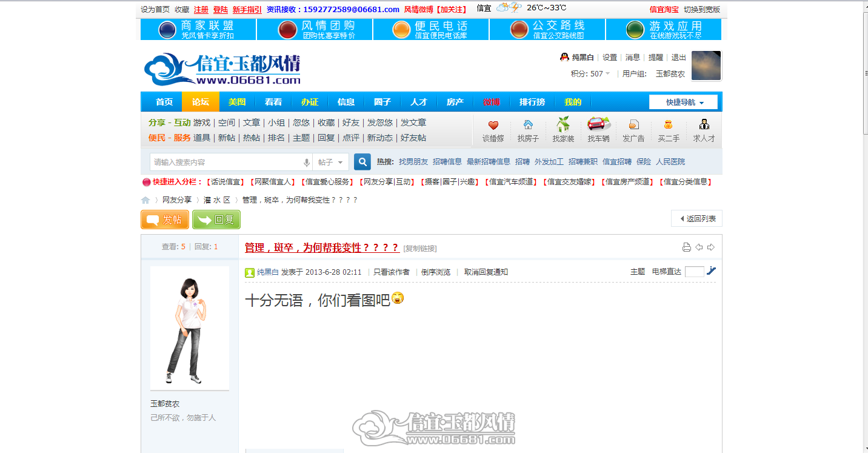
Task: Click the home icon in breadcrumb
Action: 145,200
